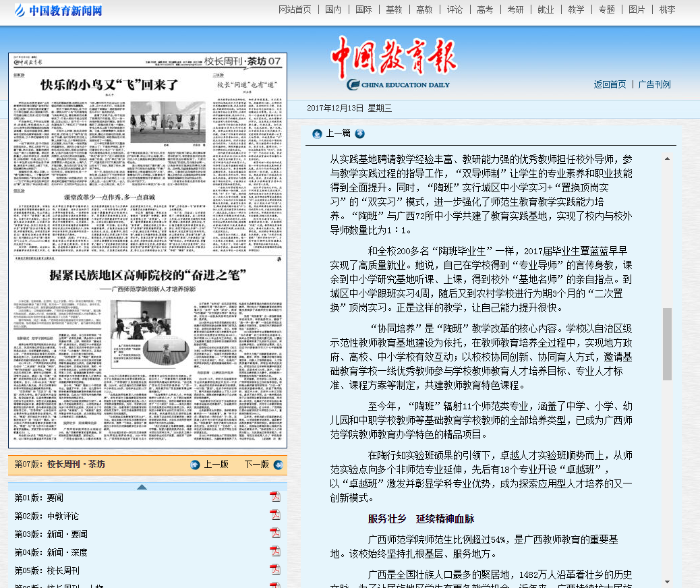Click the subheading 服务壮乡 延续精神血脉
700x588 pixels.
pyautogui.click(x=421, y=519)
